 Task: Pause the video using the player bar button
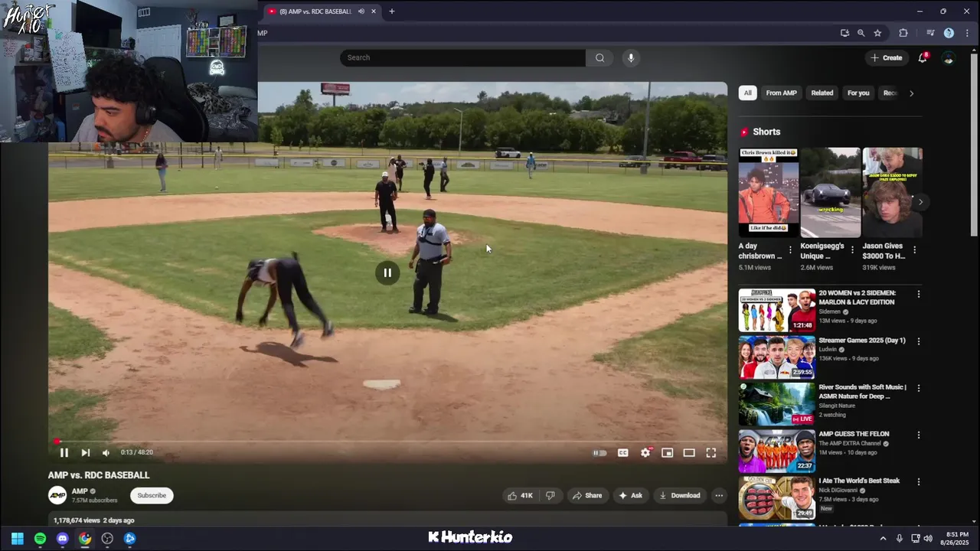pyautogui.click(x=64, y=452)
